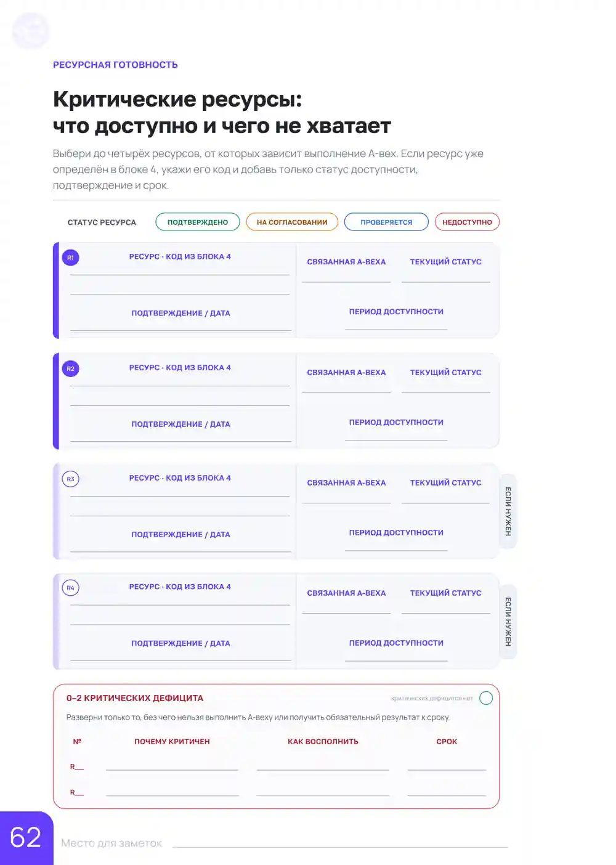Click the ЕСЛИ НУЖЕН tab beside R3
This screenshot has width=616, height=865.
[x=508, y=511]
